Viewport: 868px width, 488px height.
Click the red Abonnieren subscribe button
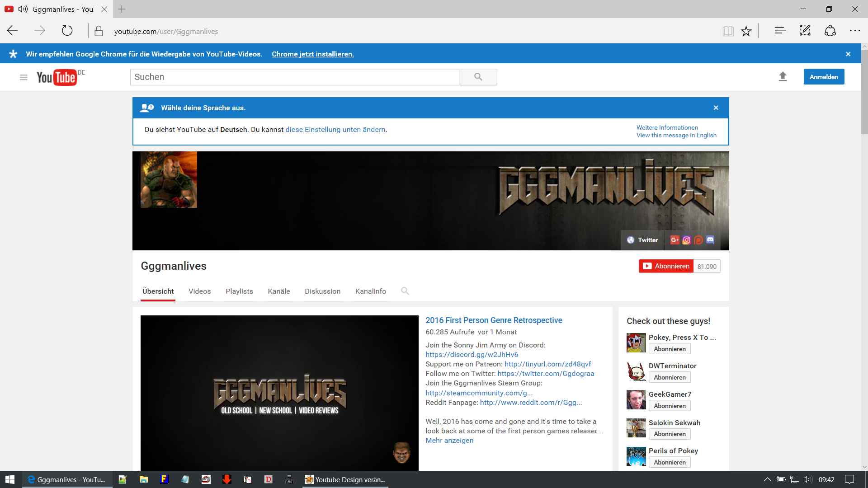coord(666,266)
